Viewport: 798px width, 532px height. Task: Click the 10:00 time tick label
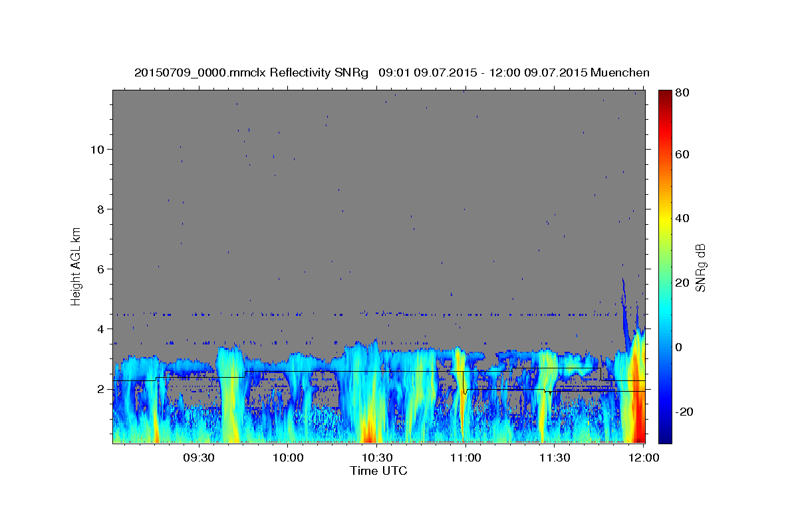(287, 458)
